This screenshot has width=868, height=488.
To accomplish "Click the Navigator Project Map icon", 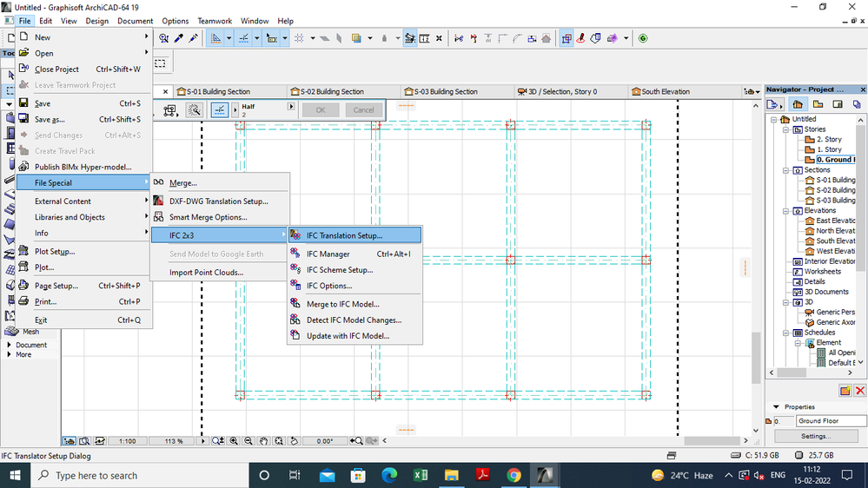I will tap(798, 104).
